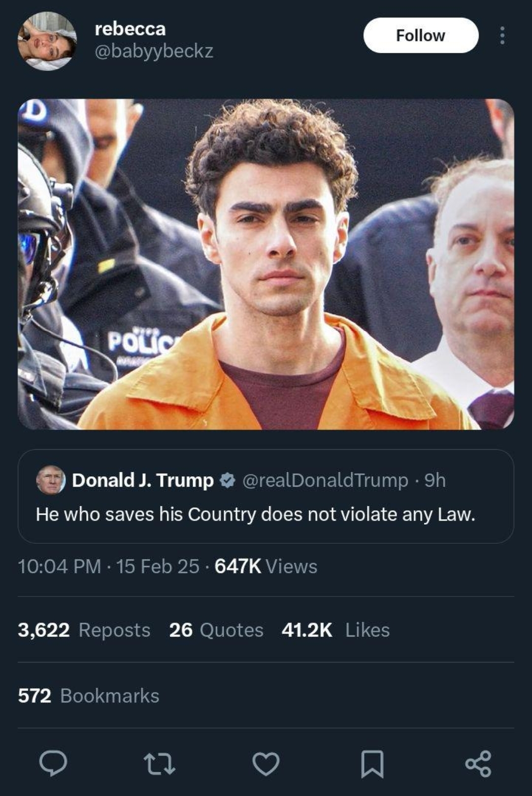View the 3,622 Reposts list
The image size is (532, 796).
[x=84, y=630]
